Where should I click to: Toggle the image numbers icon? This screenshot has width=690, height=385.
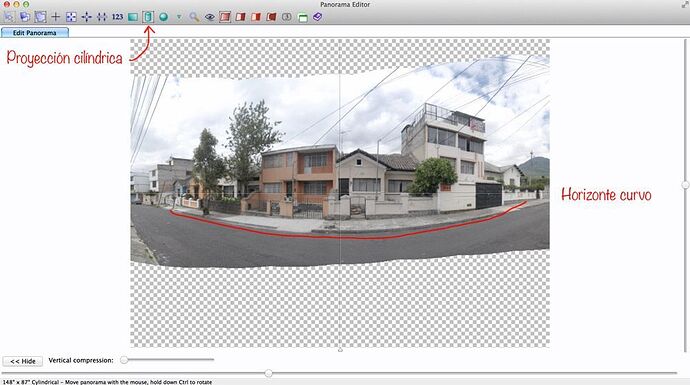coord(286,17)
